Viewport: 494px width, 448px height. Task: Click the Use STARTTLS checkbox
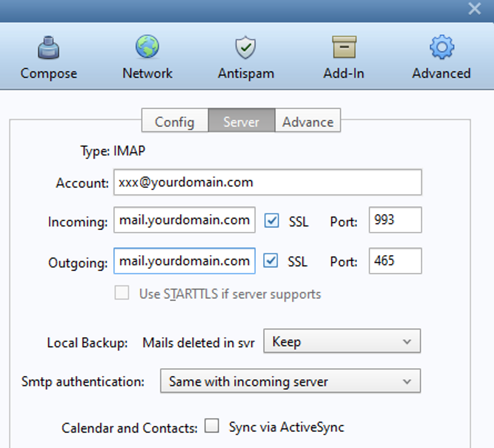[122, 293]
